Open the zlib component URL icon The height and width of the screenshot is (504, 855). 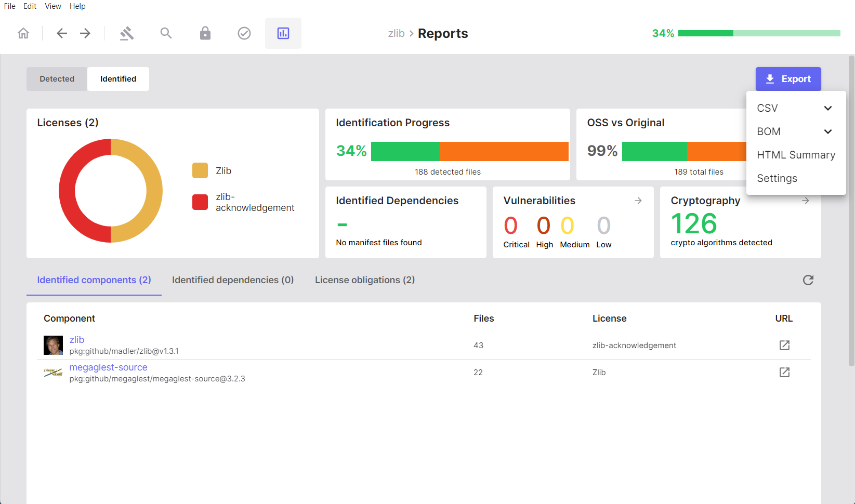click(785, 345)
